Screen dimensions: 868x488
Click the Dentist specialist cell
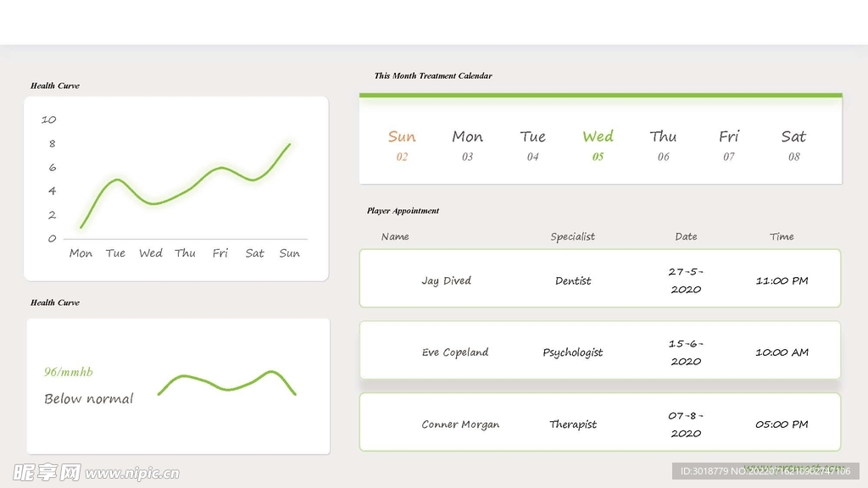(x=573, y=280)
